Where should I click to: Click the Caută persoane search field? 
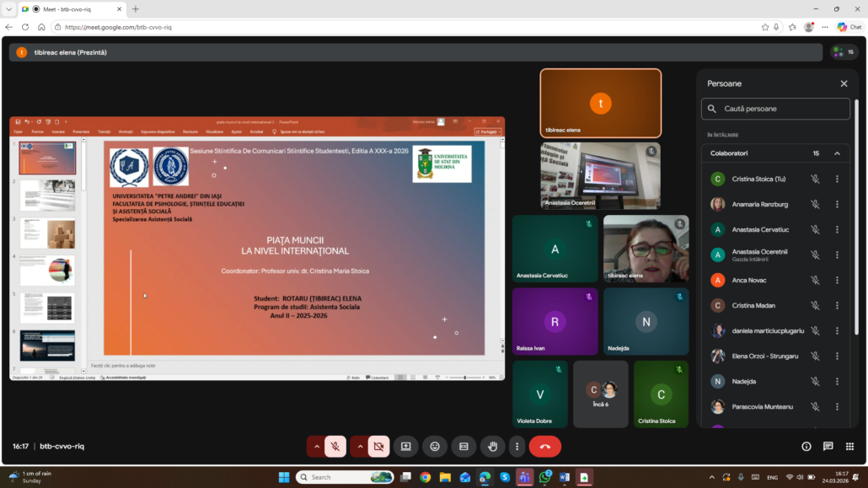pyautogui.click(x=775, y=109)
